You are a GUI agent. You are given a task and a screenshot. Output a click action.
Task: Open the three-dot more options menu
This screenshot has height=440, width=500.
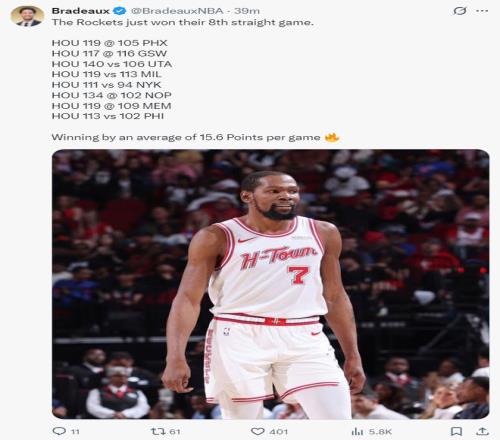pos(482,11)
